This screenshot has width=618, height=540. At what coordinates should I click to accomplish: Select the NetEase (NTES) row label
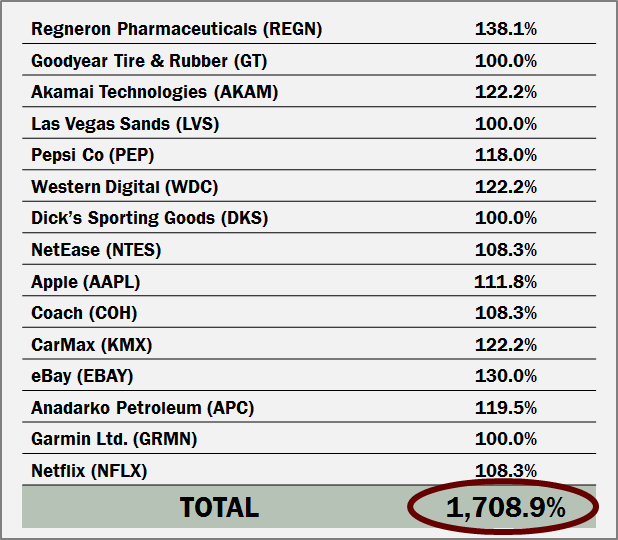(96, 250)
